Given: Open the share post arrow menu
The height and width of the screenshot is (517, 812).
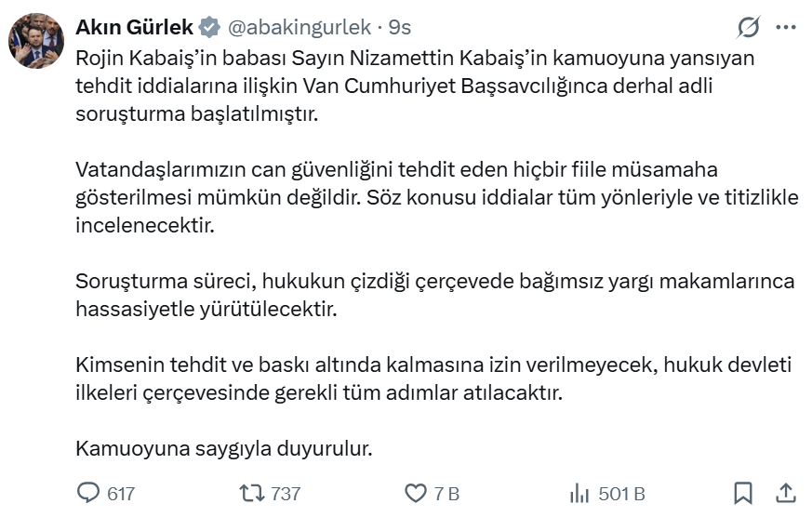Looking at the screenshot, I should [785, 493].
